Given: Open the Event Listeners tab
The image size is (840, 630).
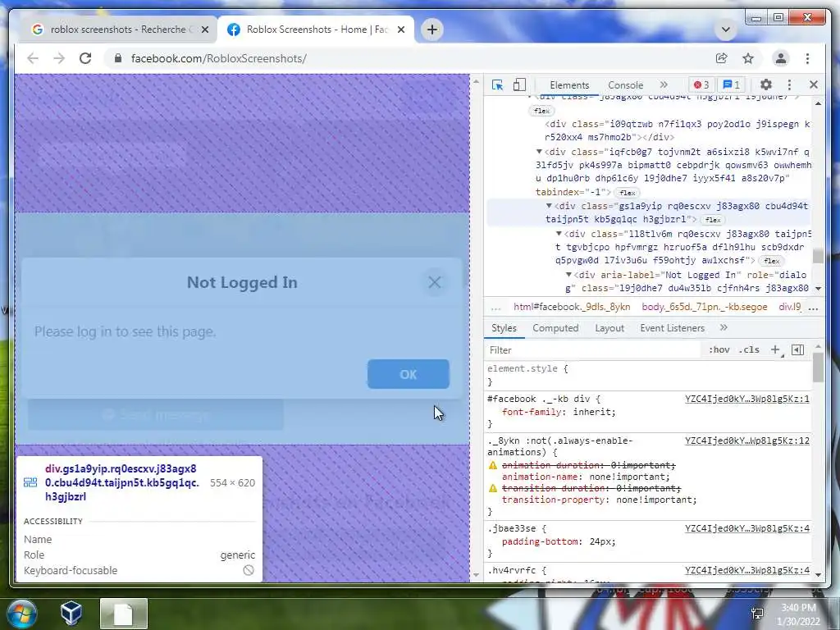Looking at the screenshot, I should 672,328.
